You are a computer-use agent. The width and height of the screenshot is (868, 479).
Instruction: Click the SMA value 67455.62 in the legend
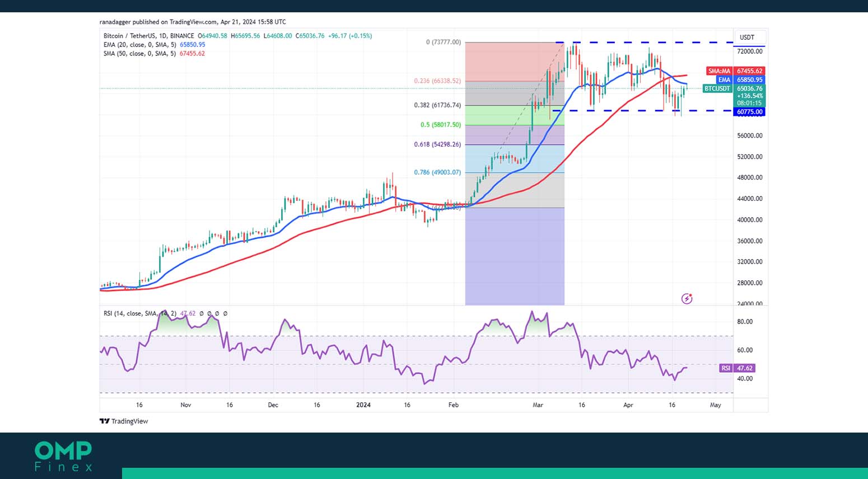(x=192, y=54)
